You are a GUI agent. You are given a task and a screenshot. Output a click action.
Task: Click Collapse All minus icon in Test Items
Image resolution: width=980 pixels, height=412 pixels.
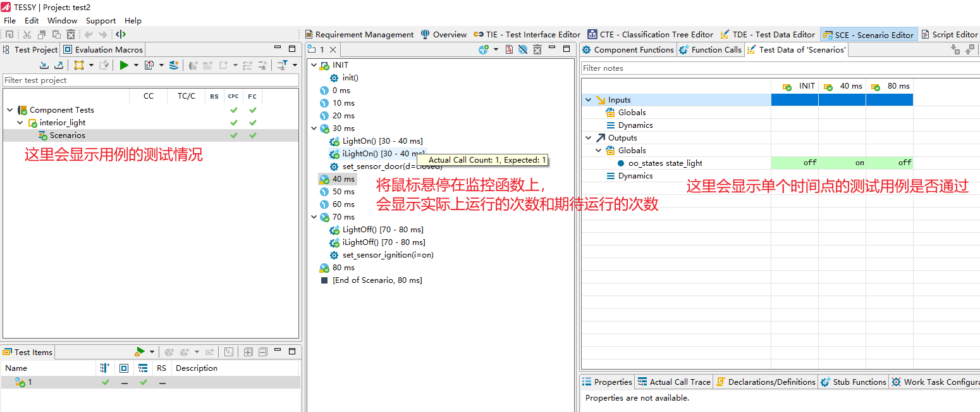pyautogui.click(x=262, y=352)
